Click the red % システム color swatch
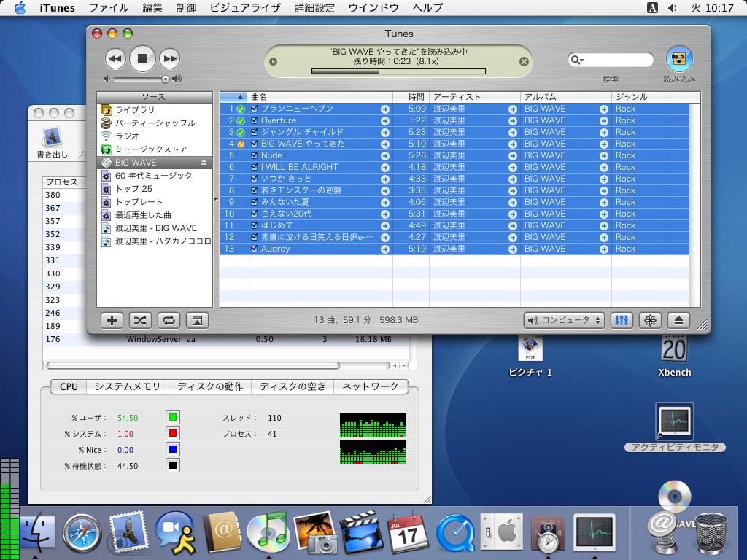The image size is (747, 560). tap(172, 433)
